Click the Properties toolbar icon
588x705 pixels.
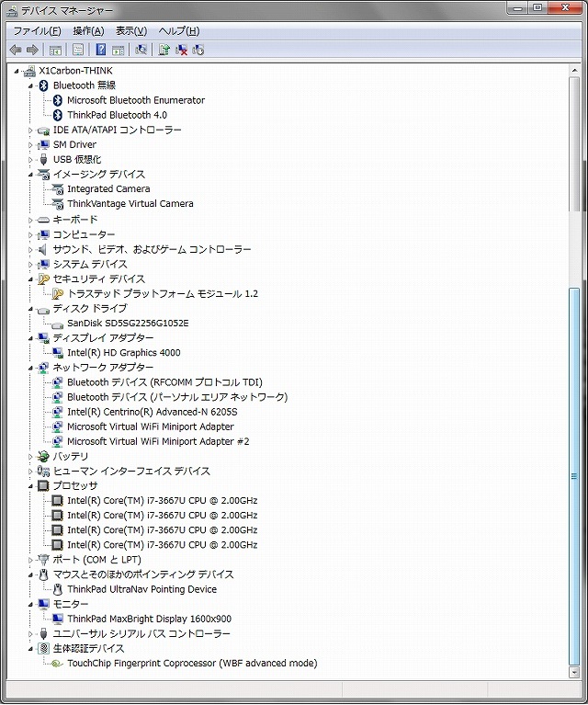pyautogui.click(x=78, y=50)
